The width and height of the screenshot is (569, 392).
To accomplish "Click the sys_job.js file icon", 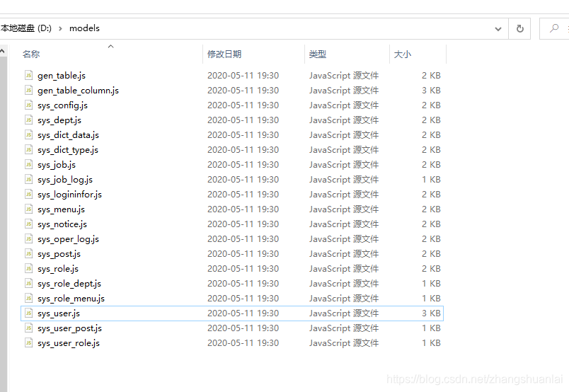I will click(x=29, y=164).
